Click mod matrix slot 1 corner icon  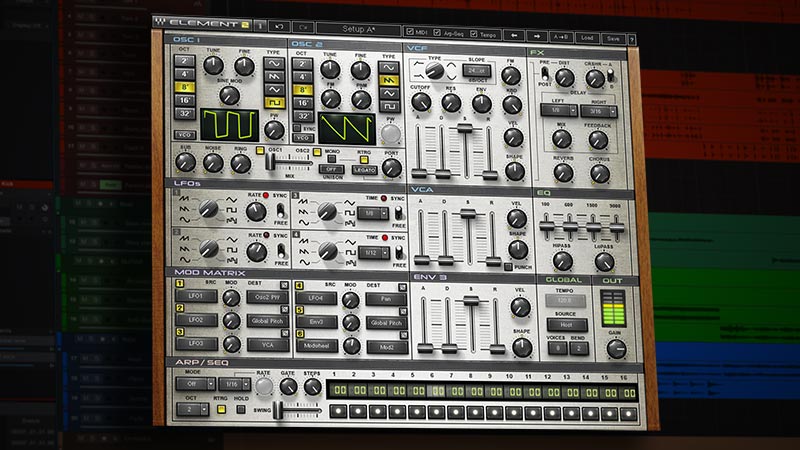284,285
